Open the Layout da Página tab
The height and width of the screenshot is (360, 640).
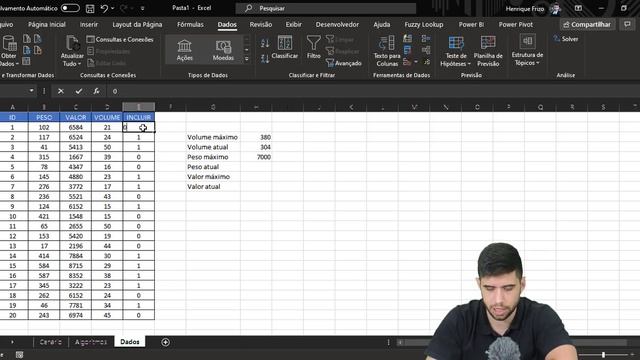[x=137, y=24]
